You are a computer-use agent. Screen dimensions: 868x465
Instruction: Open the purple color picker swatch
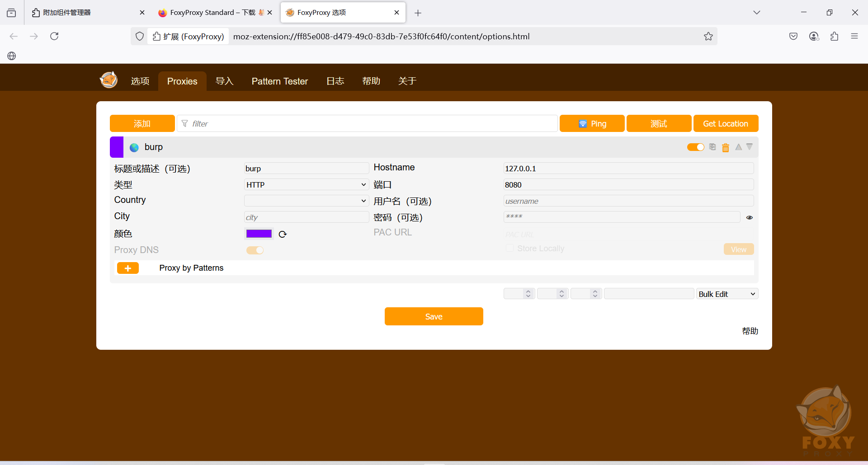coord(259,234)
